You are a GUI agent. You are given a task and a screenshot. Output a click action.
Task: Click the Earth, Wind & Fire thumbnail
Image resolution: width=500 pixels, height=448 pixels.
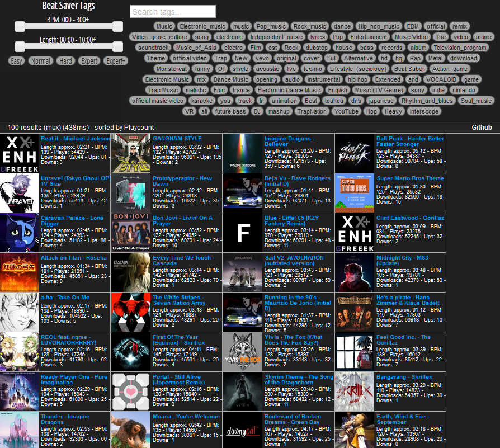[x=354, y=430]
